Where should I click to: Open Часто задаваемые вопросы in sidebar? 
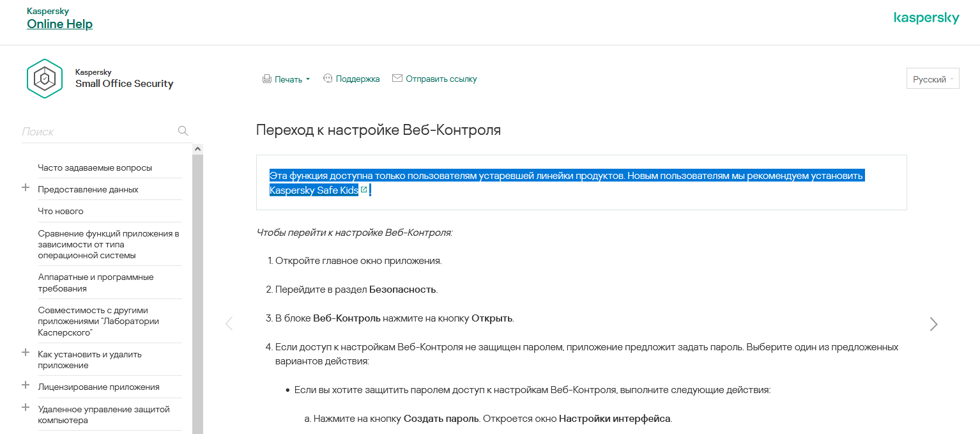click(95, 167)
